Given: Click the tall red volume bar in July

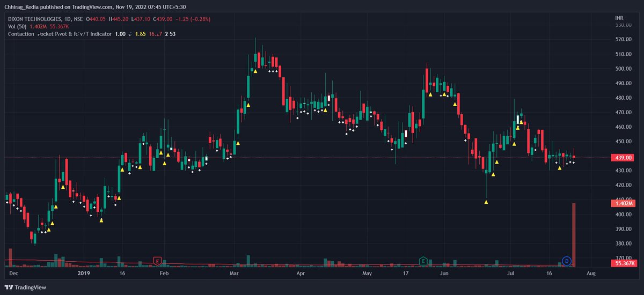Looking at the screenshot, I should coord(574,234).
